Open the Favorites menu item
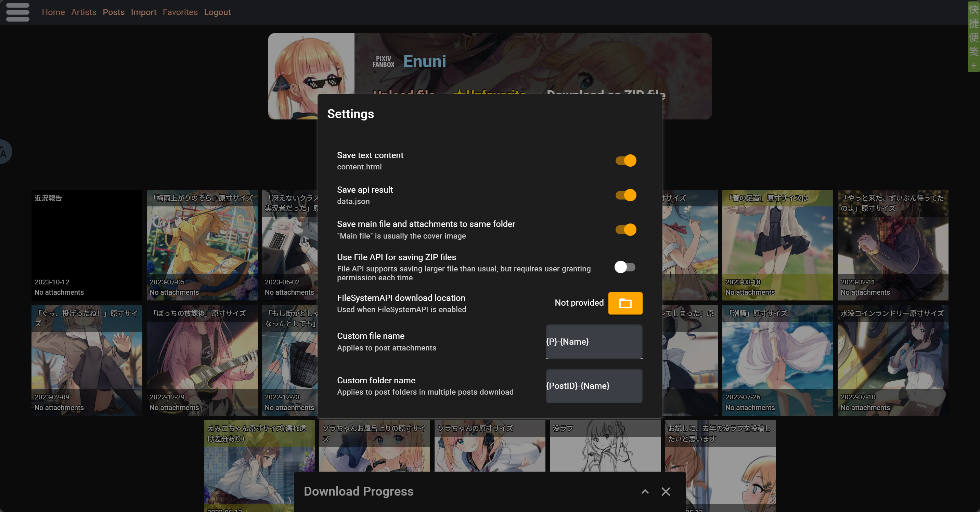Screen dimensions: 980x512 click(x=180, y=12)
